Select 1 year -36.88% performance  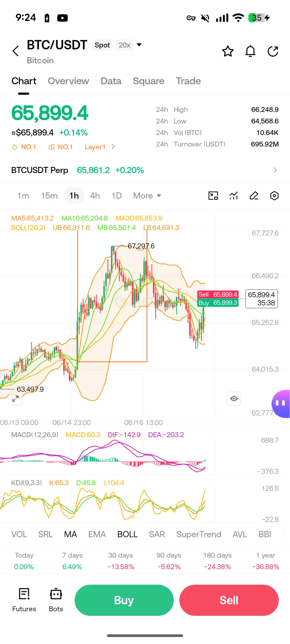266,561
